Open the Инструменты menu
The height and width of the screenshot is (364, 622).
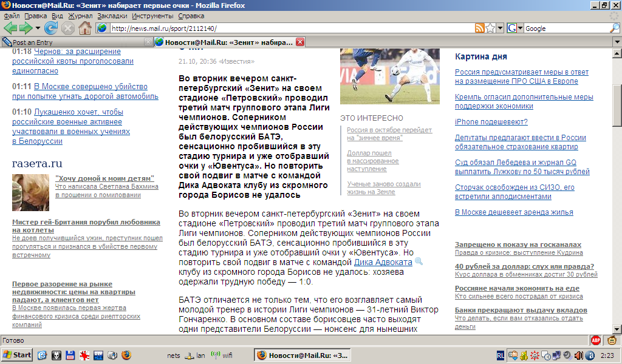click(x=152, y=16)
